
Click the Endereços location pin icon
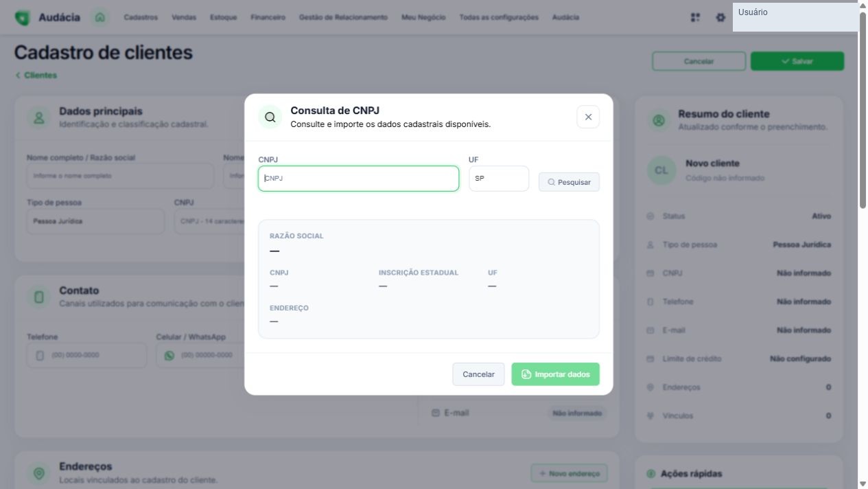[x=39, y=473]
